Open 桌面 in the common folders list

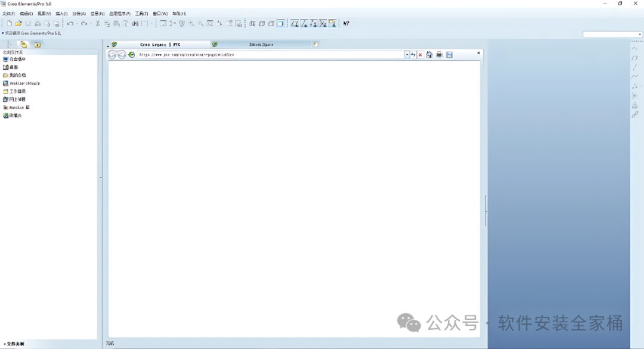point(11,67)
